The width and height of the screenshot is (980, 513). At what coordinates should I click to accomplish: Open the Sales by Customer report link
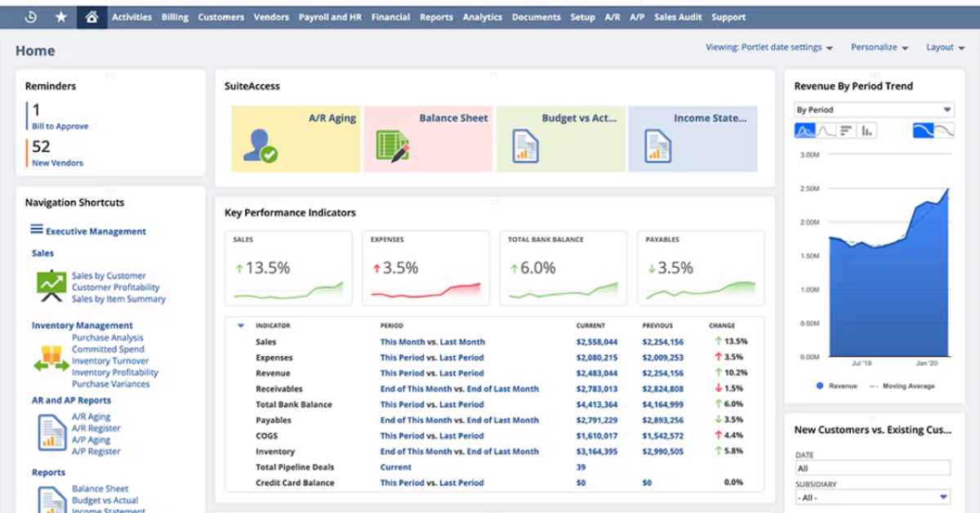pos(109,275)
